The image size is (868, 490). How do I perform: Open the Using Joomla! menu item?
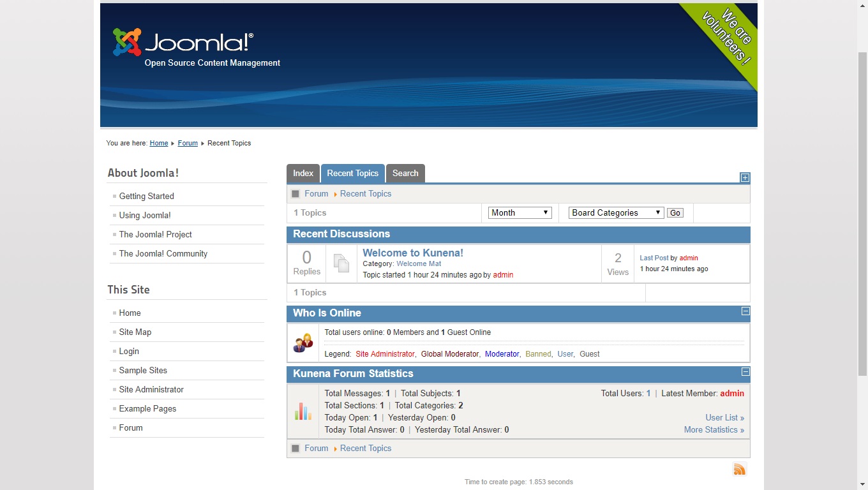145,215
